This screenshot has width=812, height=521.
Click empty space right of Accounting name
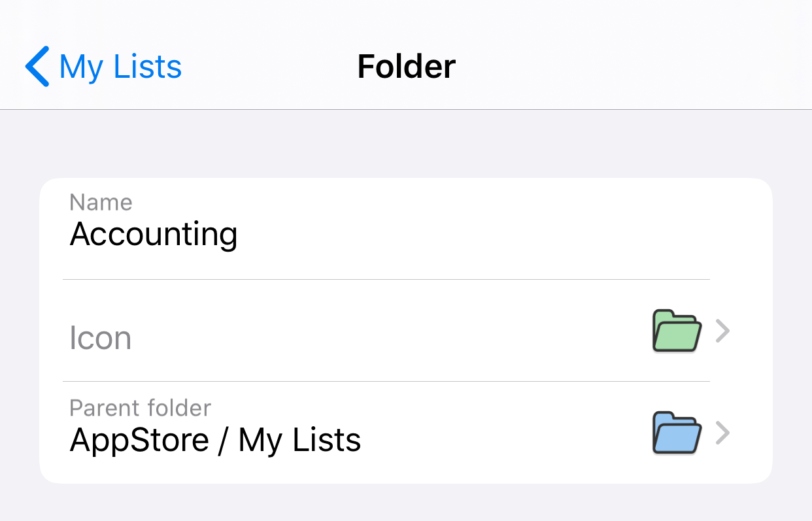pyautogui.click(x=471, y=234)
